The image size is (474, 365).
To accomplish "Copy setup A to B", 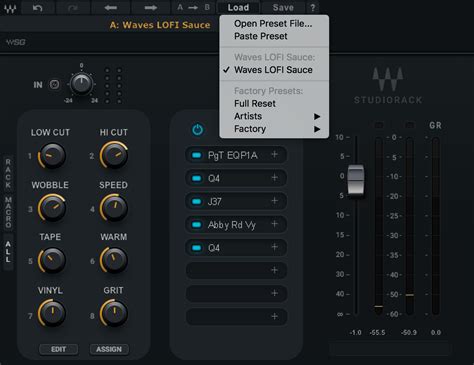I will (193, 7).
